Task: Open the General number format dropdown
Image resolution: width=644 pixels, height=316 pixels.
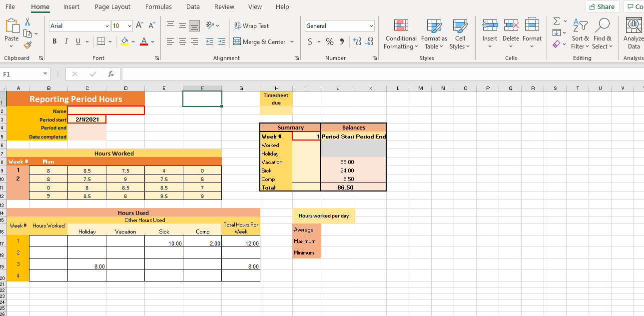Action: (371, 25)
